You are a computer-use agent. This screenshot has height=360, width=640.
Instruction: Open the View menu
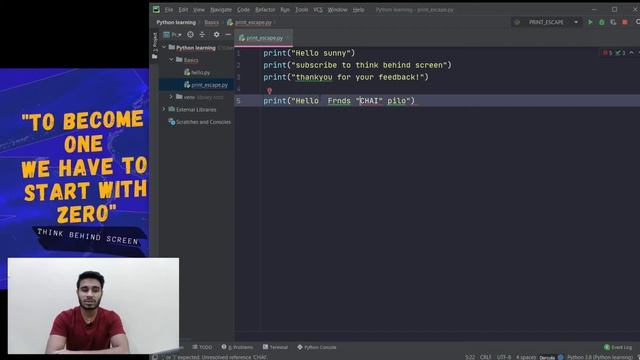199,9
